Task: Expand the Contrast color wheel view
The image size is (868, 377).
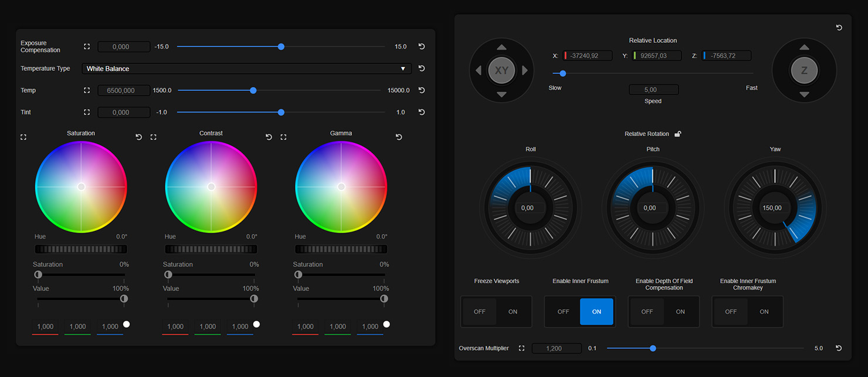Action: (154, 137)
